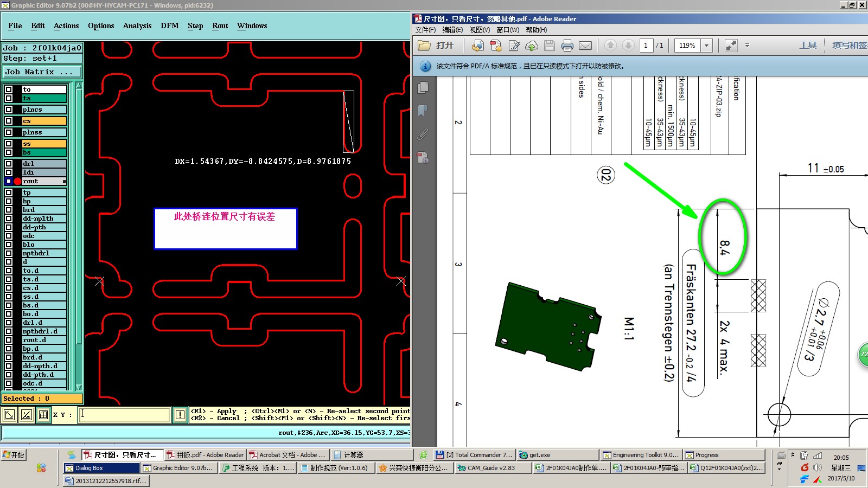The image size is (868, 488).
Task: Print the PDF using the printer icon
Action: coord(567,46)
